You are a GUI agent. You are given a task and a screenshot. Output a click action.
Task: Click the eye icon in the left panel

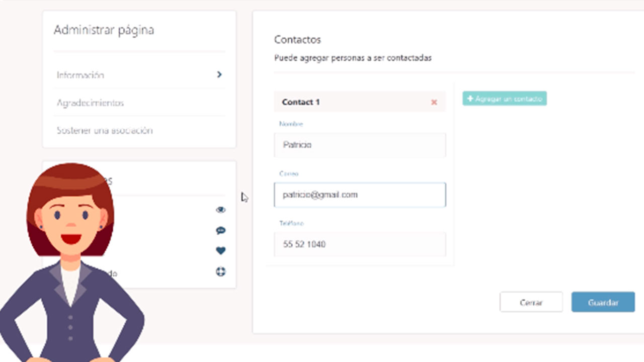[x=220, y=210]
